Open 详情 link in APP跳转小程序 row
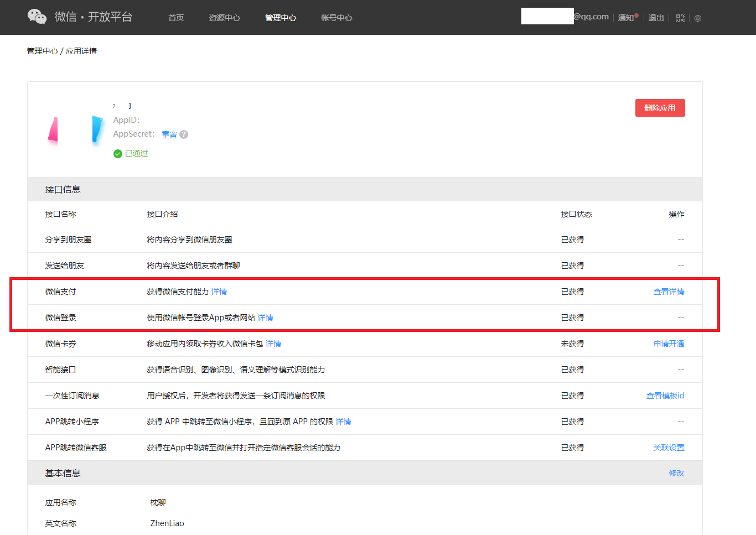756x535 pixels. [343, 422]
